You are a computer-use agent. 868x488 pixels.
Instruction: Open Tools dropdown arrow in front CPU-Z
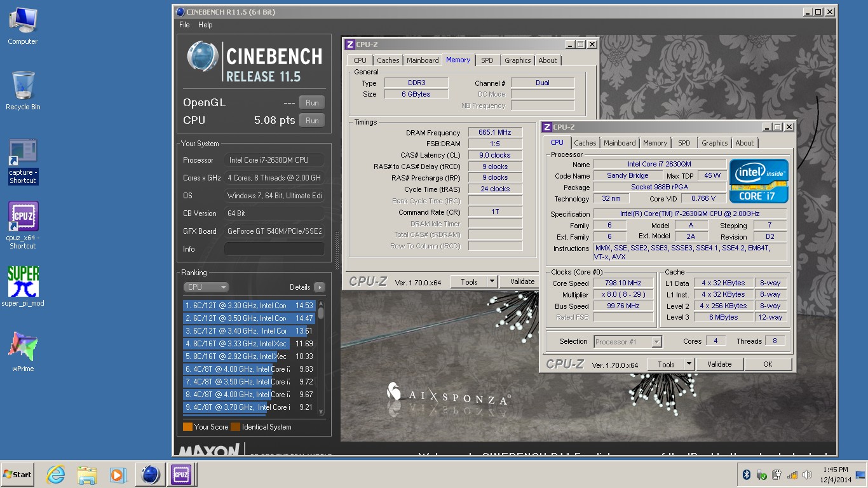point(689,364)
